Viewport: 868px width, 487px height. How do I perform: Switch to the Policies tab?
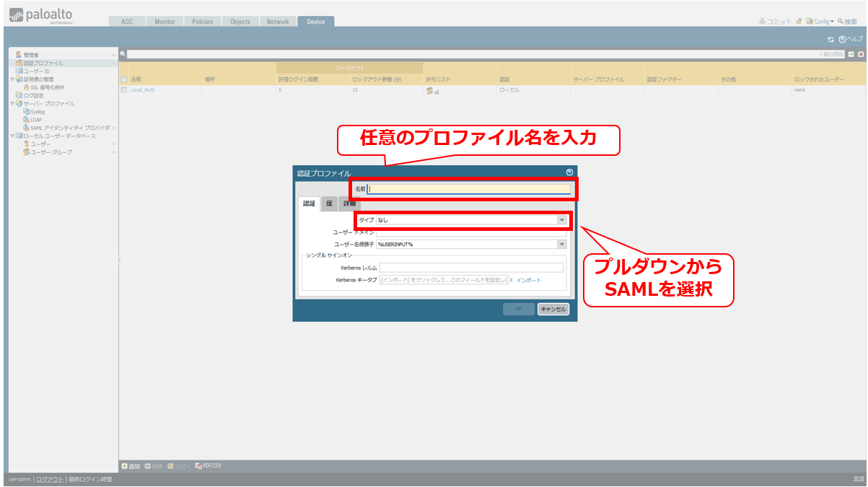[x=203, y=22]
